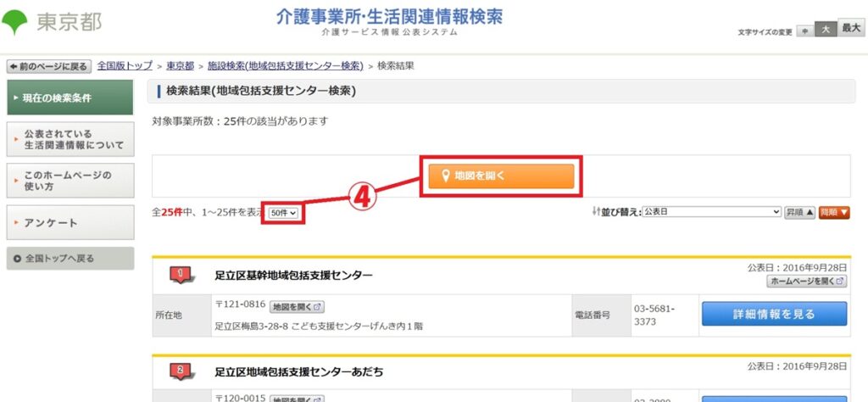Follow the 全国版トップ breadcrumb link
Screen dimensions: 868x402
[x=125, y=66]
